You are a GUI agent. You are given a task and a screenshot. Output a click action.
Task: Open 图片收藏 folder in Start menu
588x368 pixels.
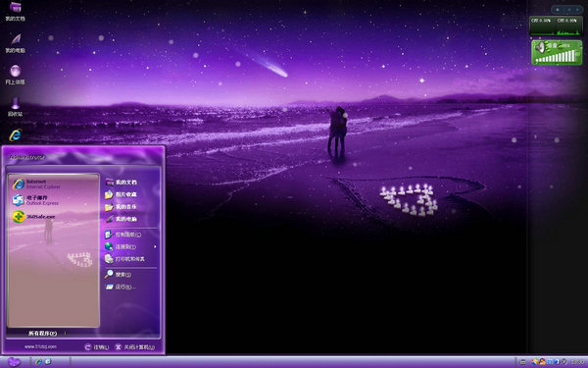tap(121, 194)
